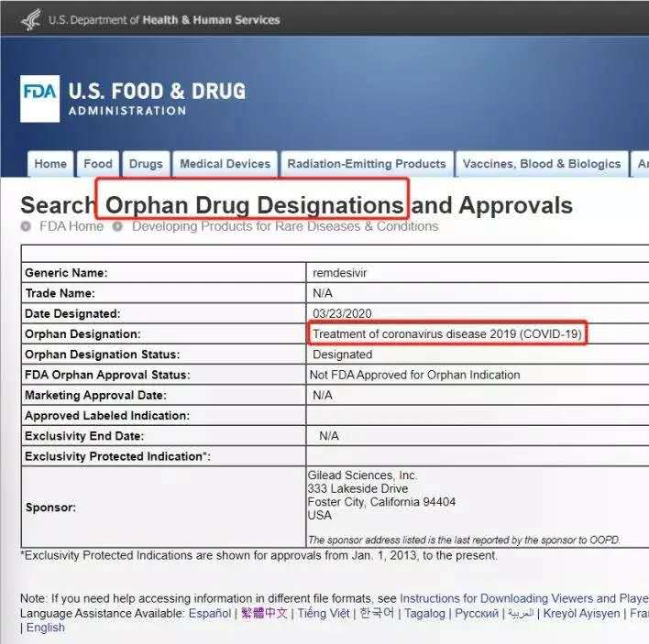Click the FDA Home breadcrumb link
The height and width of the screenshot is (644, 649).
point(71,226)
